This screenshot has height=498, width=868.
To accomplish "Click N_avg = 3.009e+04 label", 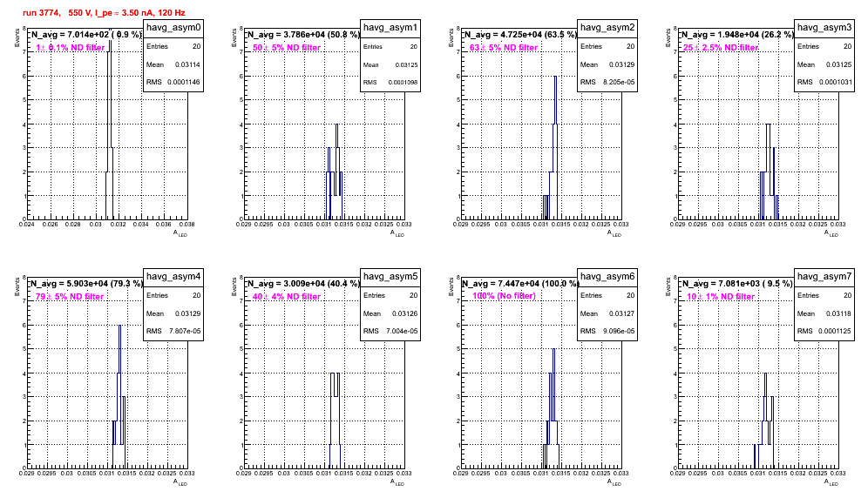I will 303,283.
